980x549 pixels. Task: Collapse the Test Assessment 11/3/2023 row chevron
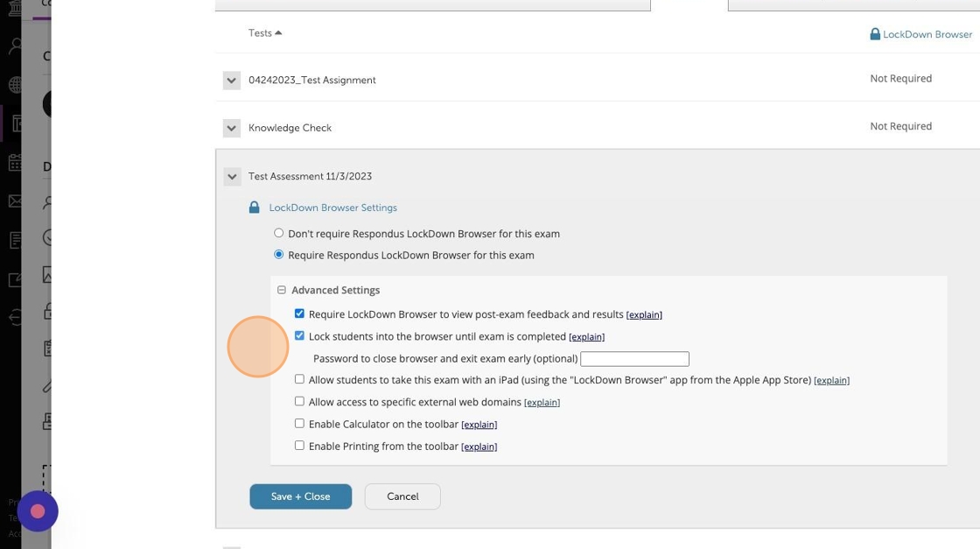[232, 177]
